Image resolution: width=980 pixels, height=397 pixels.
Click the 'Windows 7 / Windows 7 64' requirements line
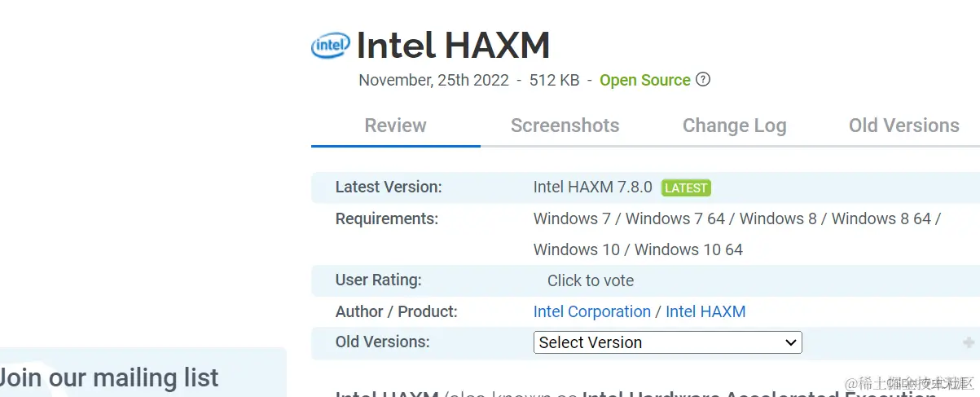pyautogui.click(x=737, y=218)
